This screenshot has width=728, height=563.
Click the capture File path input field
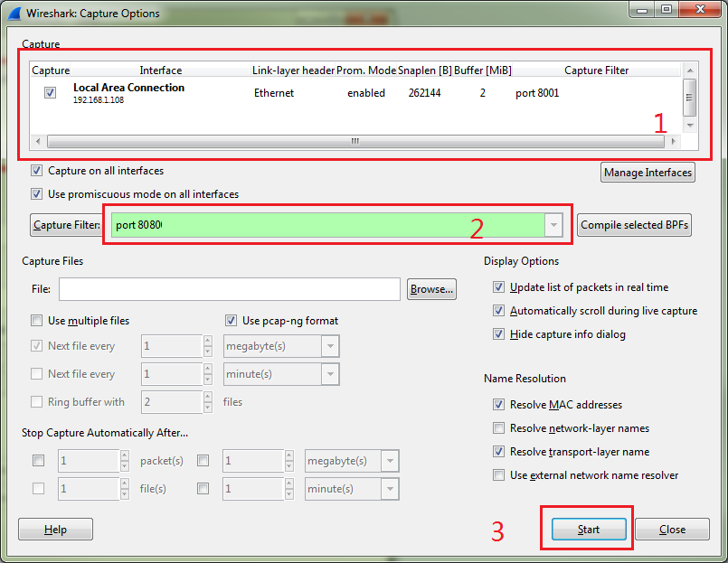(x=229, y=289)
